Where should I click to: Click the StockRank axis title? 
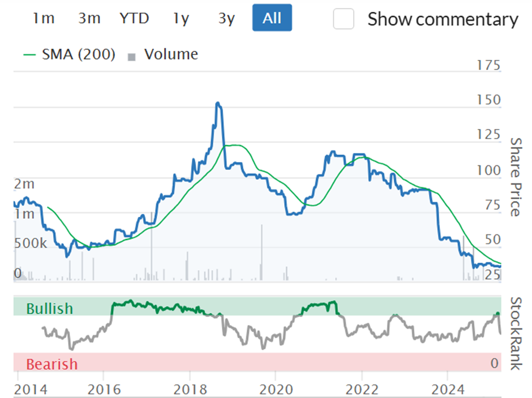pyautogui.click(x=516, y=333)
